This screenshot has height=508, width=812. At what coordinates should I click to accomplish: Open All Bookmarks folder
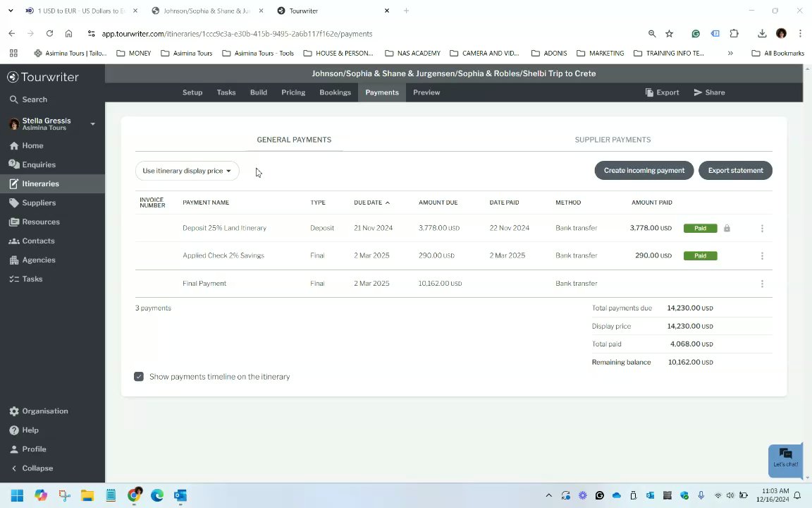click(778, 53)
